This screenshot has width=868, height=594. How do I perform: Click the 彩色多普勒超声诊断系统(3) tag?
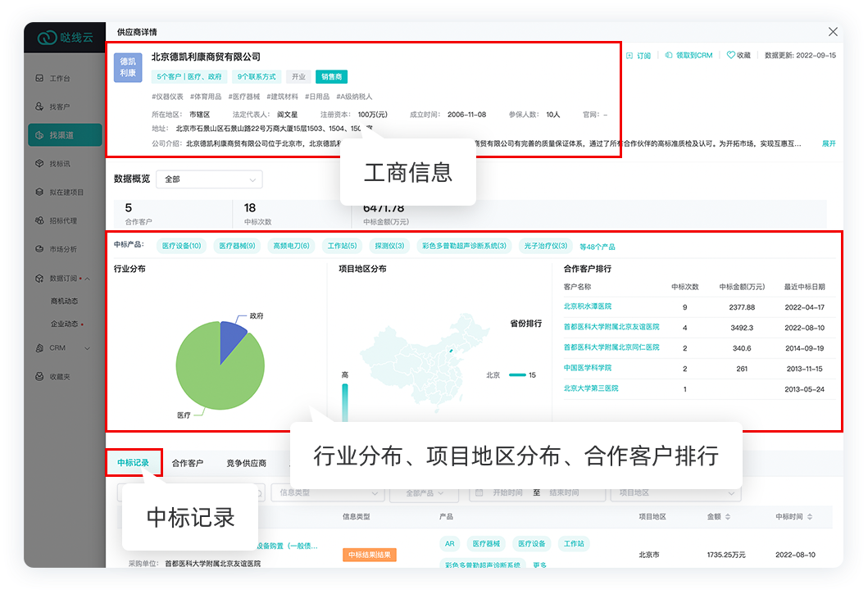[x=464, y=246]
